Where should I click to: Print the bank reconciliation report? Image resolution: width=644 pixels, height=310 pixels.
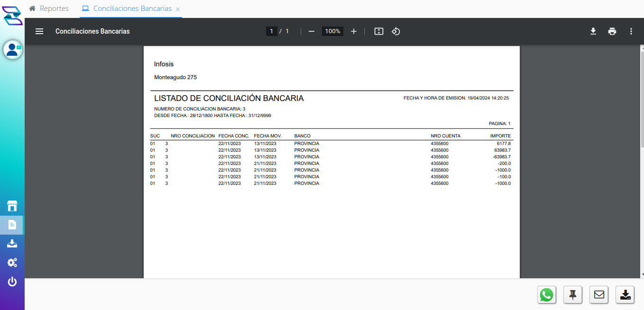coord(612,31)
